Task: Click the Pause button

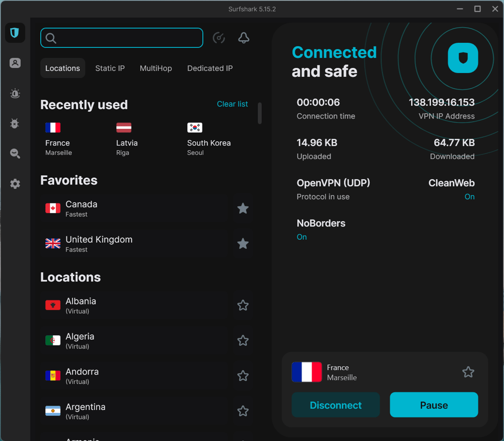Action: (x=434, y=405)
